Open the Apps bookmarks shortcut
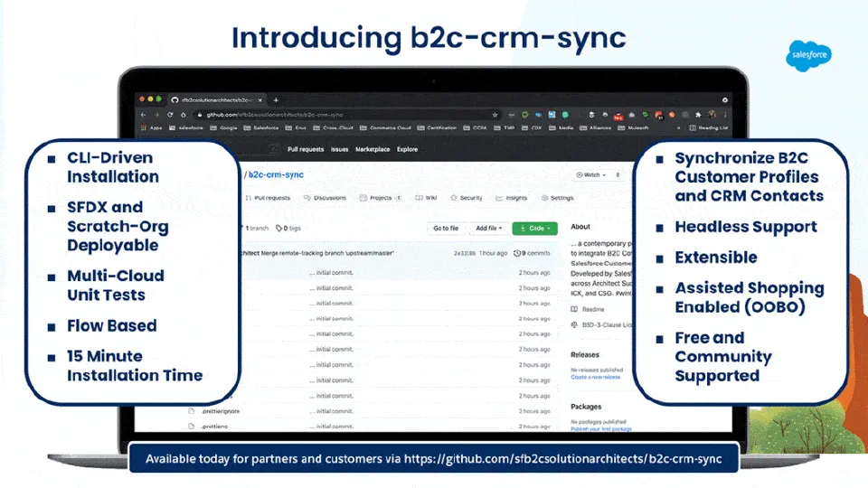 click(152, 127)
